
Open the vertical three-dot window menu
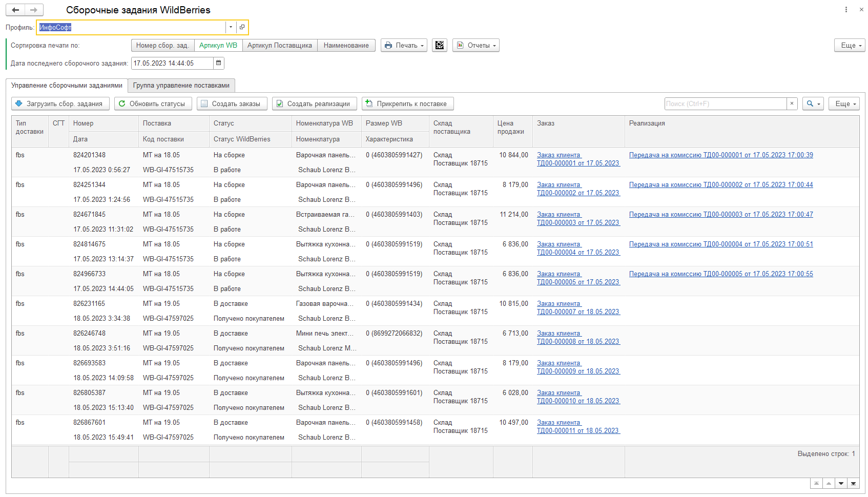click(x=846, y=10)
